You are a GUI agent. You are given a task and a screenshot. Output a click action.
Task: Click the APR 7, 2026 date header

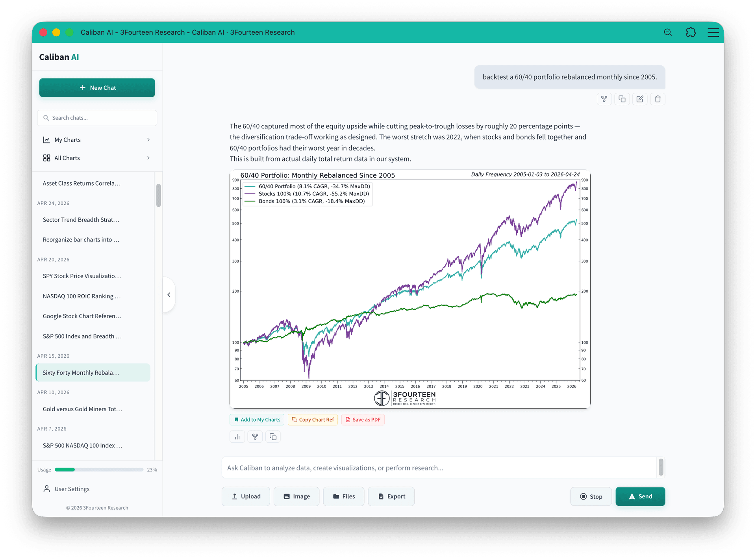tap(52, 429)
